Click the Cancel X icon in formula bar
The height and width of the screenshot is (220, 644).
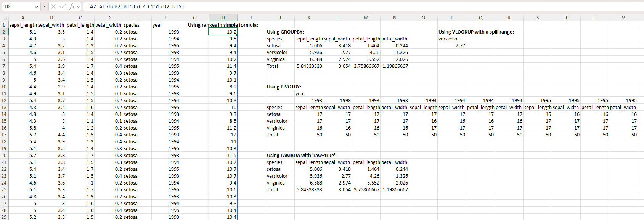tap(53, 6)
